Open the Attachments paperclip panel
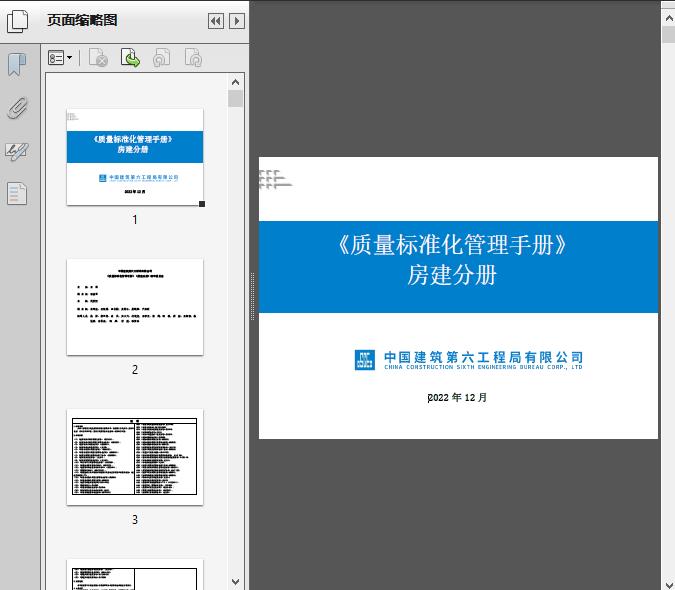This screenshot has height=590, width=675. point(18,108)
